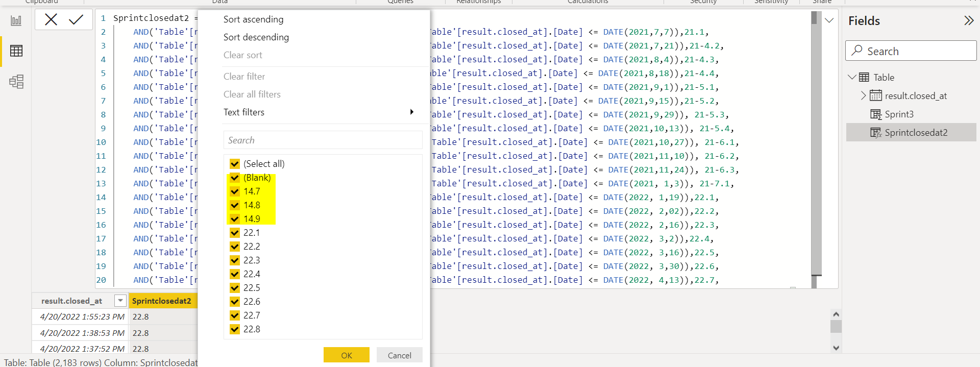Open result.closed_at column filter dropdown
980x367 pixels.
click(x=120, y=301)
